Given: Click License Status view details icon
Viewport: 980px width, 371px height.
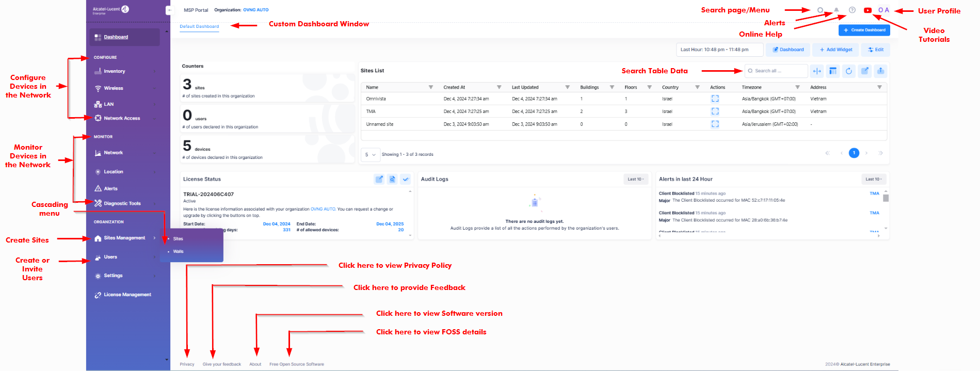Looking at the screenshot, I should coord(392,179).
